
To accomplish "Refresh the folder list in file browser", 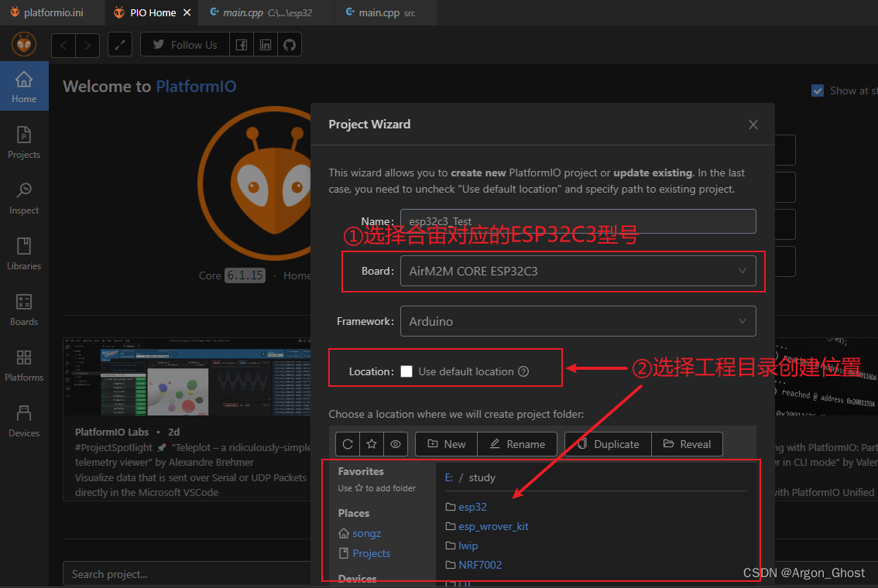I will coord(348,443).
